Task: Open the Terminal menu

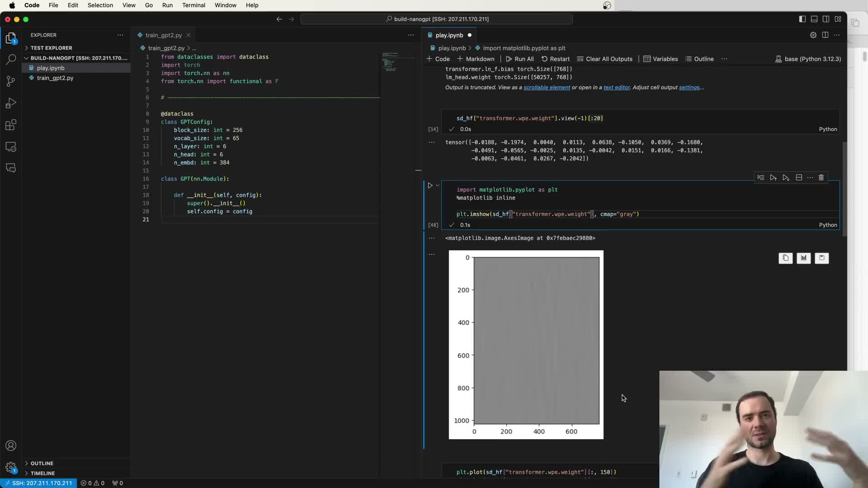Action: [x=193, y=5]
